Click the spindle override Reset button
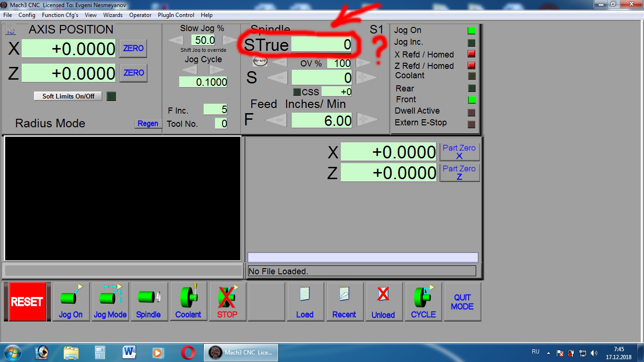644x362 pixels. (x=260, y=61)
